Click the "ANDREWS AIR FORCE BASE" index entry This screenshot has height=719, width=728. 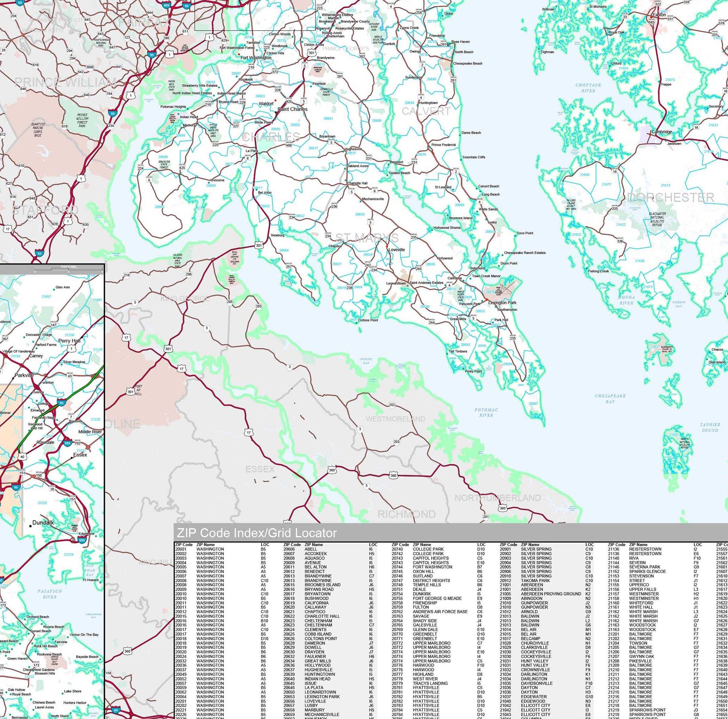[440, 612]
